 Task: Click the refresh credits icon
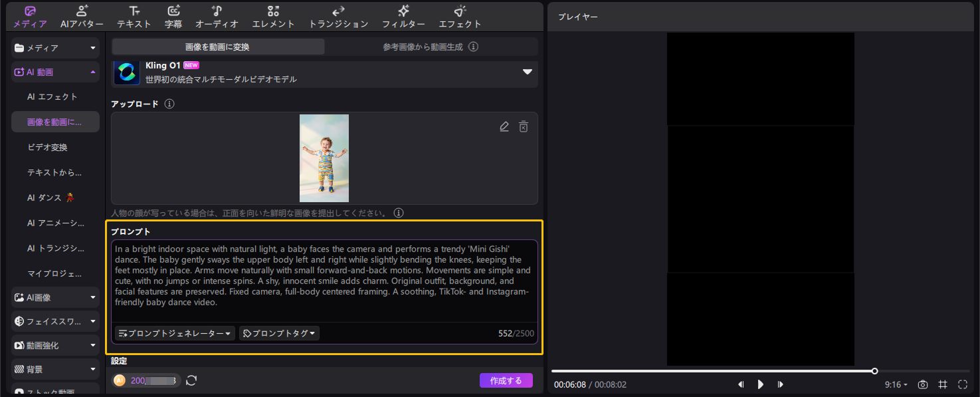click(191, 380)
